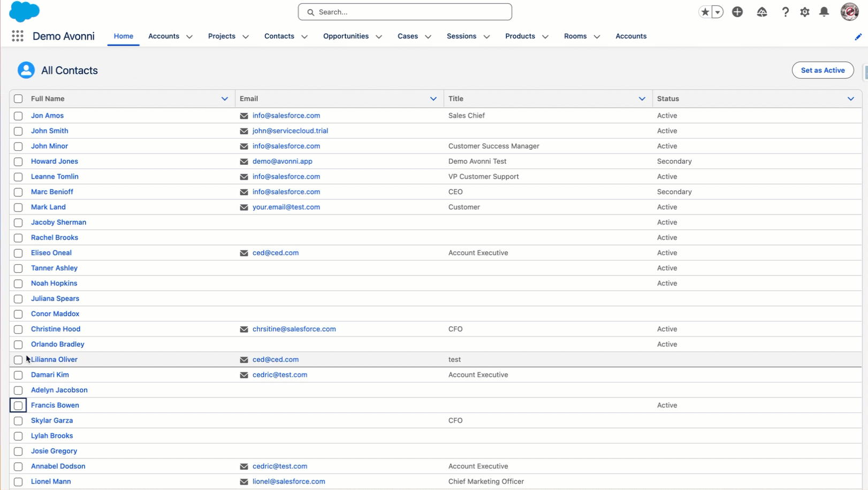Image resolution: width=868 pixels, height=490 pixels.
Task: Open the Trailhead guidance icon
Action: (x=762, y=12)
